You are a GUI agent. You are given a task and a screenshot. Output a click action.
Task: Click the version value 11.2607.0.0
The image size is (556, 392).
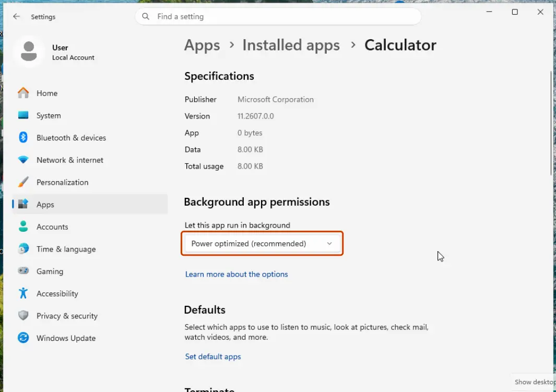coord(256,116)
